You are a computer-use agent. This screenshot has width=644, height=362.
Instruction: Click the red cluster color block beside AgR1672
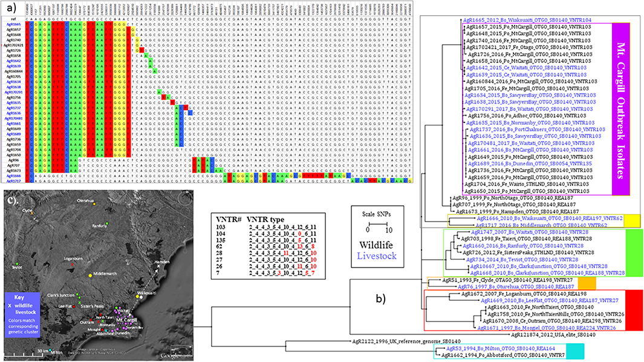pyautogui.click(x=634, y=310)
